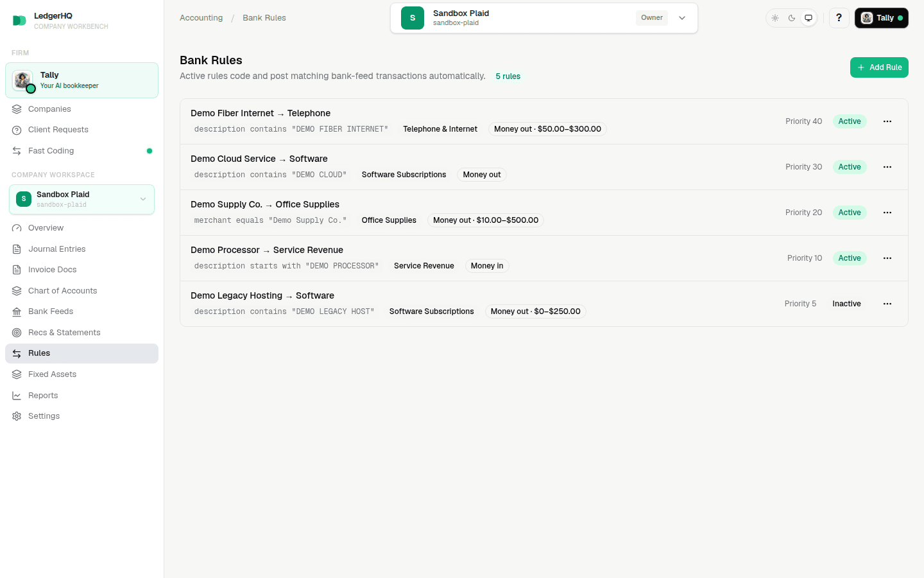Open more options for Demo Processor rule

(x=887, y=258)
